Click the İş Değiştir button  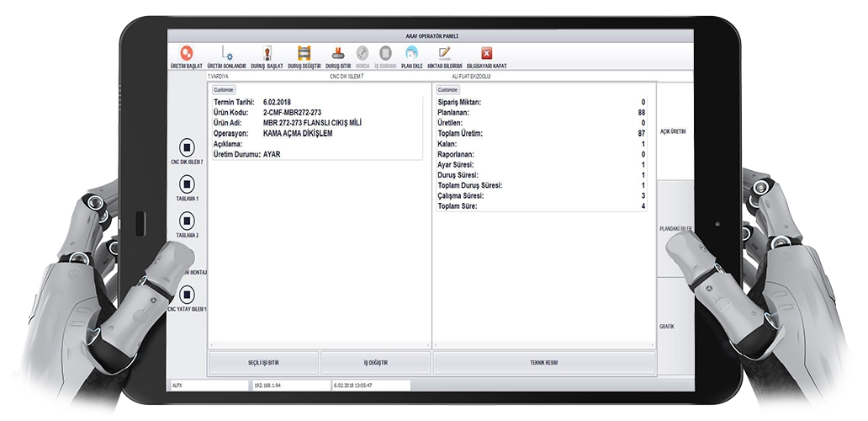pyautogui.click(x=375, y=363)
